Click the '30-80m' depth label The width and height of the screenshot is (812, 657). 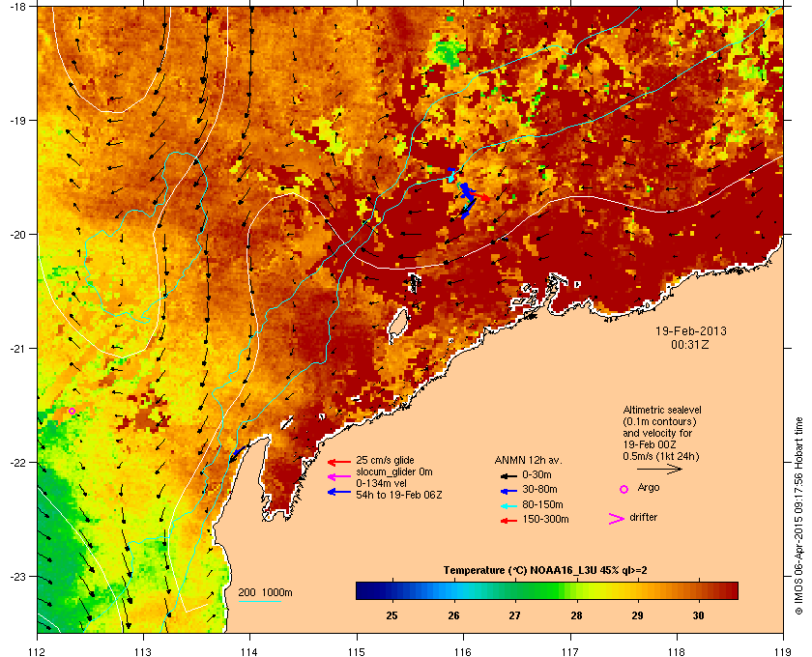point(539,489)
